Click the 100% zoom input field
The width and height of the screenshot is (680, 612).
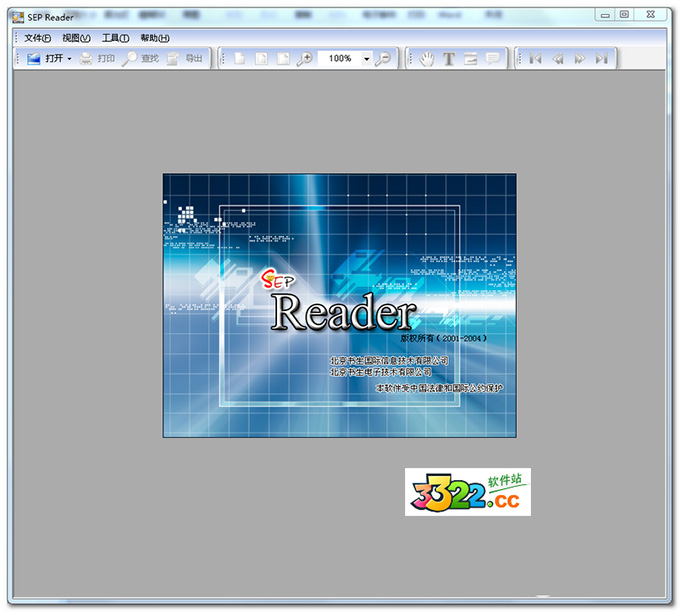(x=340, y=59)
